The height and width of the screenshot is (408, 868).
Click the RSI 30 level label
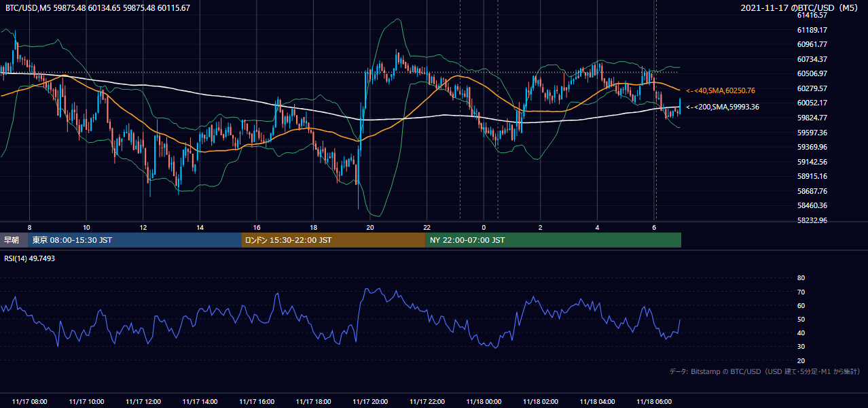(x=801, y=347)
